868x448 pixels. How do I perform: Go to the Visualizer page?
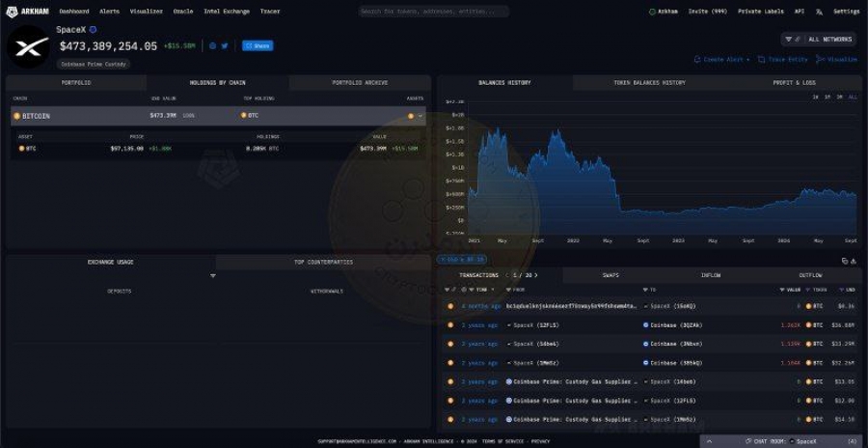[x=147, y=11]
